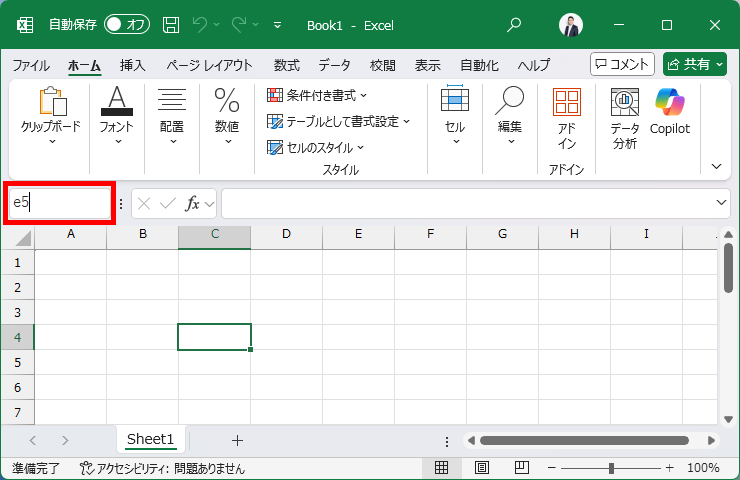The width and height of the screenshot is (740, 480).
Task: Expand Undo history dropdown arrow
Action: (x=217, y=25)
